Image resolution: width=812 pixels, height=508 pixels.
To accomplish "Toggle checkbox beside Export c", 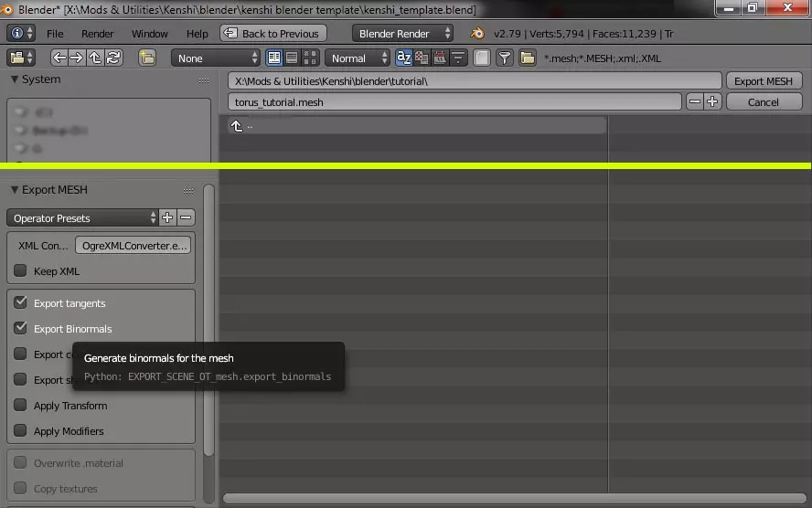I will [x=21, y=354].
